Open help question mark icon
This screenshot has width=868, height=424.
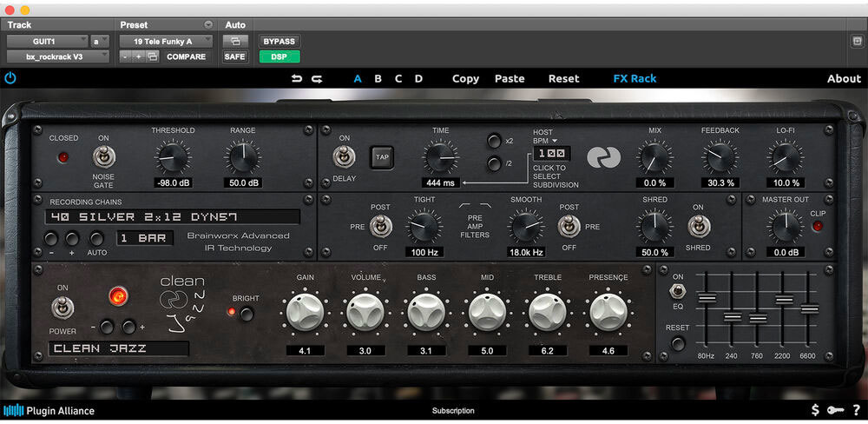tap(856, 410)
